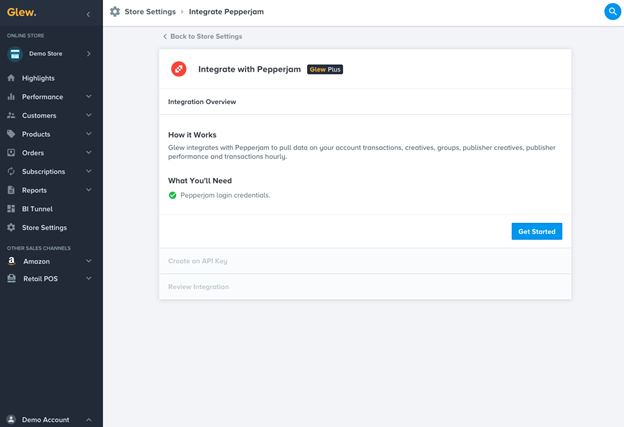Expand the Customers menu chevron
The width and height of the screenshot is (624, 427).
[x=89, y=115]
